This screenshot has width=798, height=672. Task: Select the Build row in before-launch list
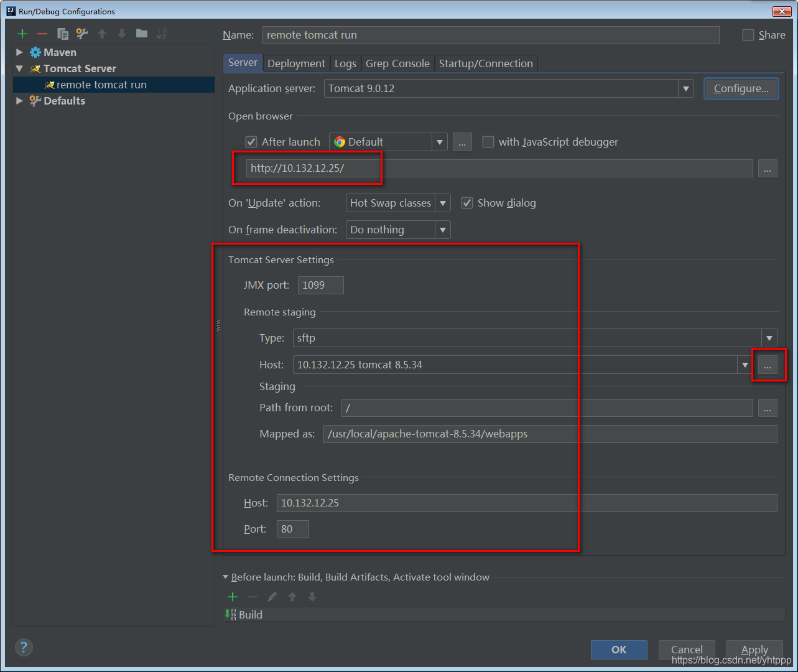click(504, 614)
